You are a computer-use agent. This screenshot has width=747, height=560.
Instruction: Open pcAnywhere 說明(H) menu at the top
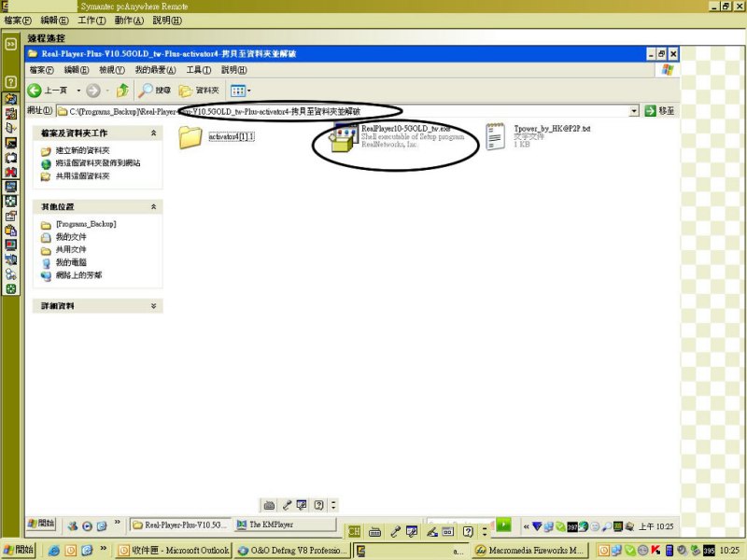167,21
